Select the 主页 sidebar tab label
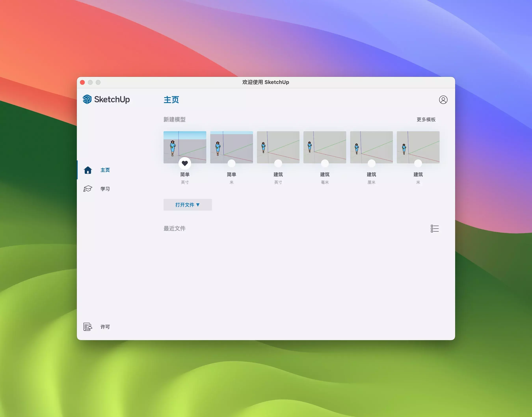 click(105, 170)
